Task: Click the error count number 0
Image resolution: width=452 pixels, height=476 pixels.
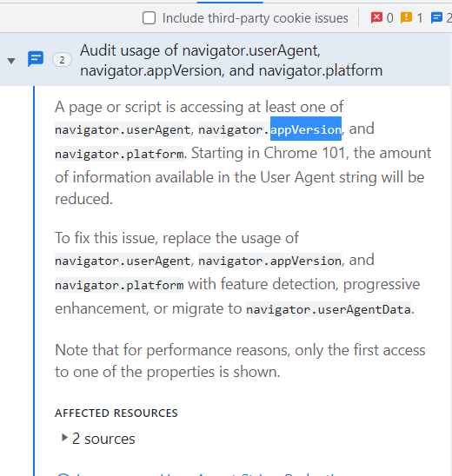Action: pyautogui.click(x=389, y=18)
